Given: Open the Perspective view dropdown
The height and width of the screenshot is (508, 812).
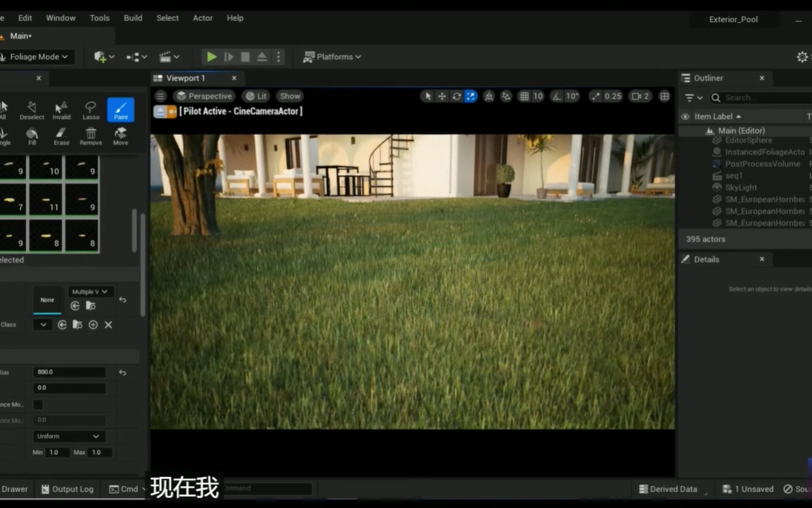Looking at the screenshot, I should tap(204, 96).
